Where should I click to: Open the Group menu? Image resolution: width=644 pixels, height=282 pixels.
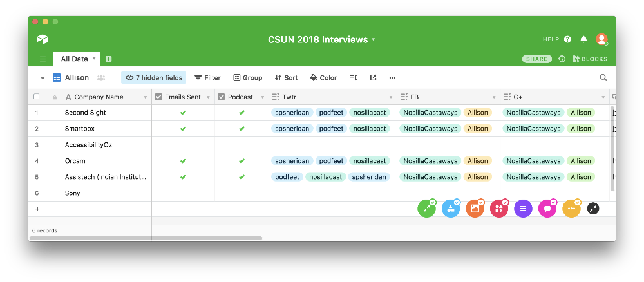248,77
